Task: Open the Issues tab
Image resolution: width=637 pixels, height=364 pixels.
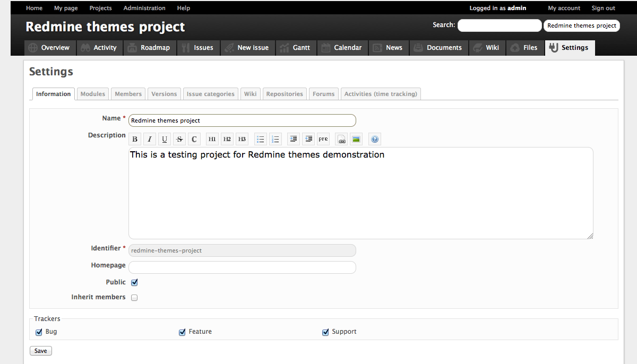Action: [x=198, y=48]
